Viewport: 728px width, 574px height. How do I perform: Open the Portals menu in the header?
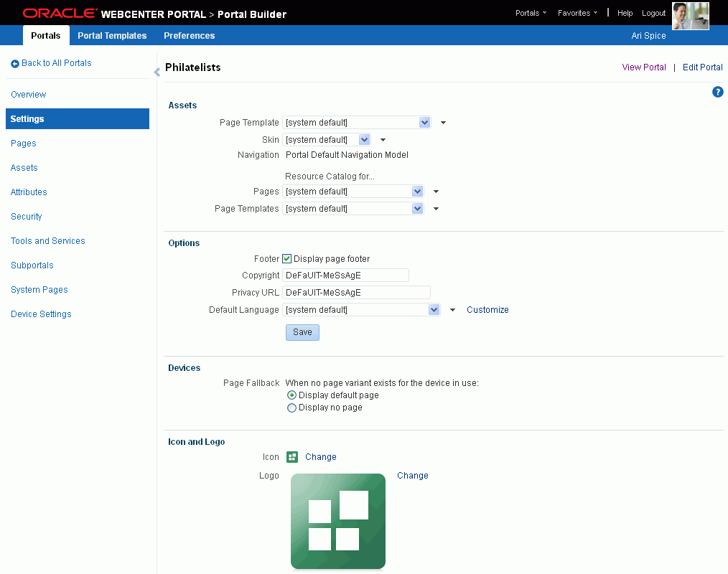pos(531,13)
